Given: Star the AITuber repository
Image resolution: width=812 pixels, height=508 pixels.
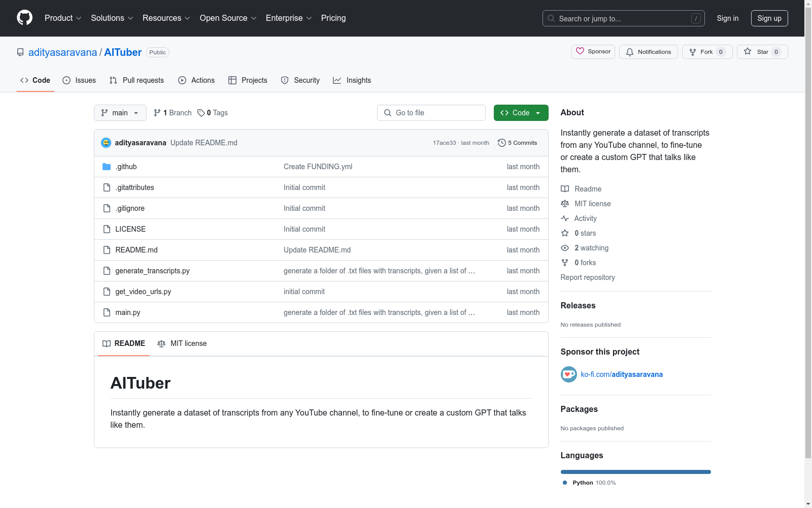Looking at the screenshot, I should coord(762,52).
